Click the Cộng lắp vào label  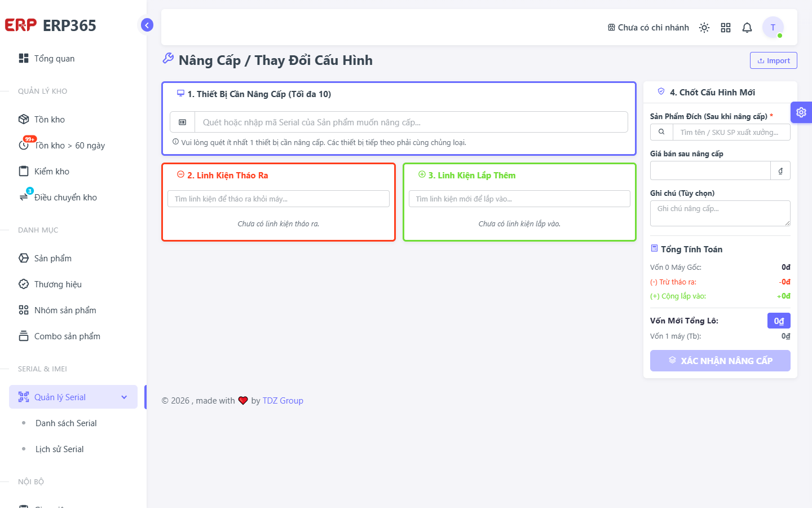[678, 296]
